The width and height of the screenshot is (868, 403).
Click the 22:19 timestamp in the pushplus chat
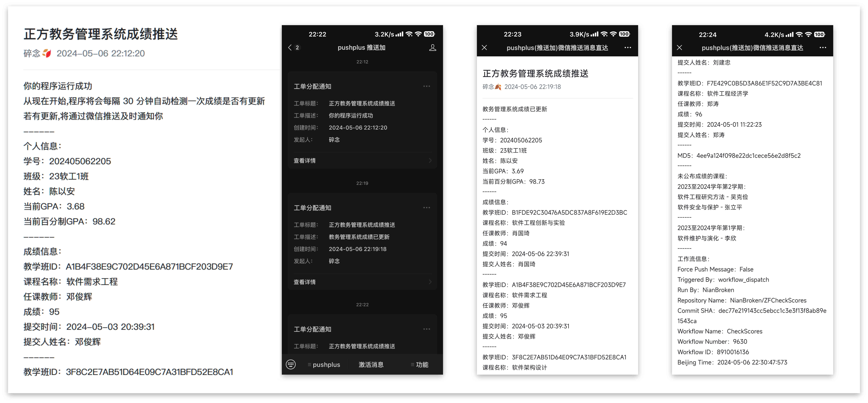[x=362, y=183]
